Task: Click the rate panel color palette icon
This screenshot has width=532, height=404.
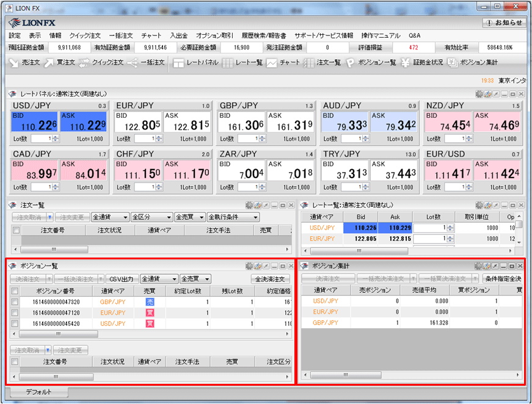Action: pyautogui.click(x=487, y=94)
